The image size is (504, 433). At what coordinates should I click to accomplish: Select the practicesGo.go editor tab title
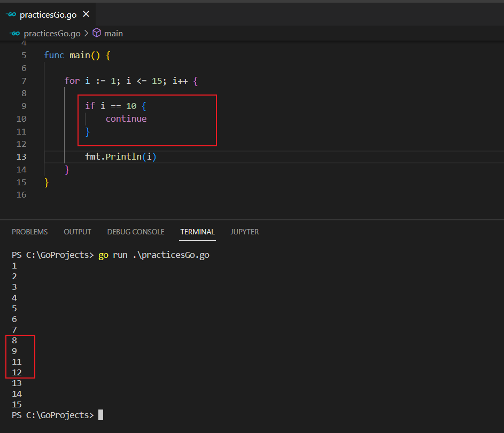point(48,14)
